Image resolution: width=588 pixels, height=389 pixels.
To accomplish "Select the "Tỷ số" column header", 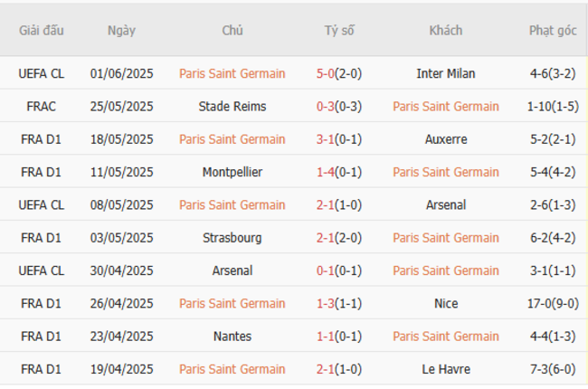I will coord(339,30).
